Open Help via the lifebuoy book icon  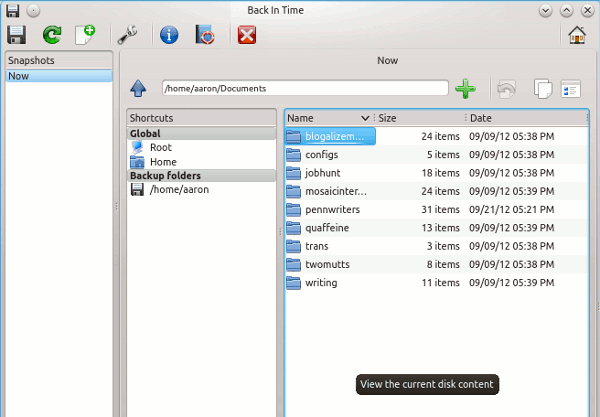[205, 35]
